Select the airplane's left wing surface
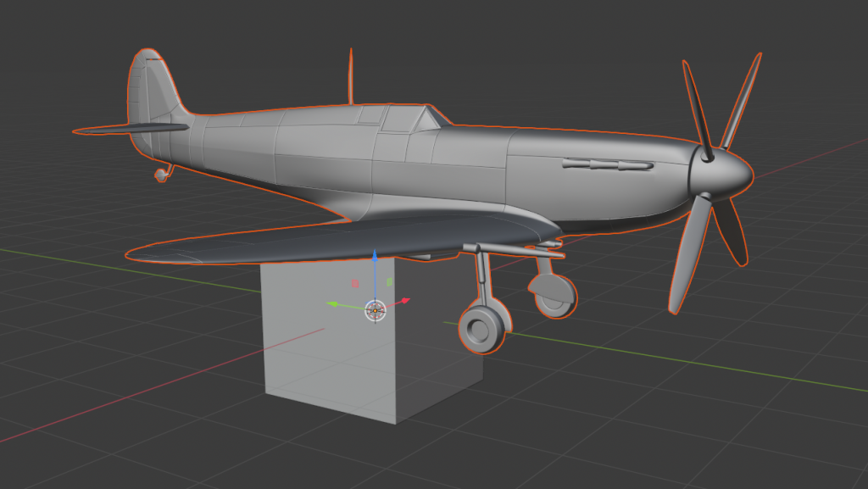Viewport: 868px width, 489px height. (x=339, y=240)
